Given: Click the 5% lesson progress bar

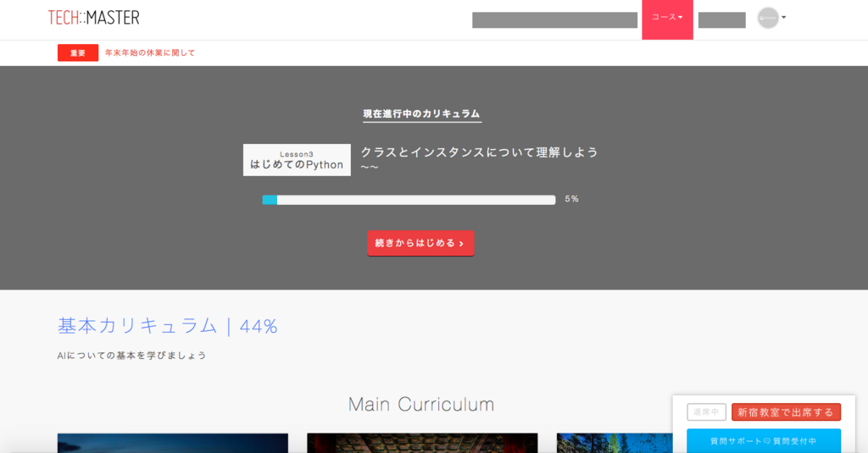Looking at the screenshot, I should [x=409, y=200].
